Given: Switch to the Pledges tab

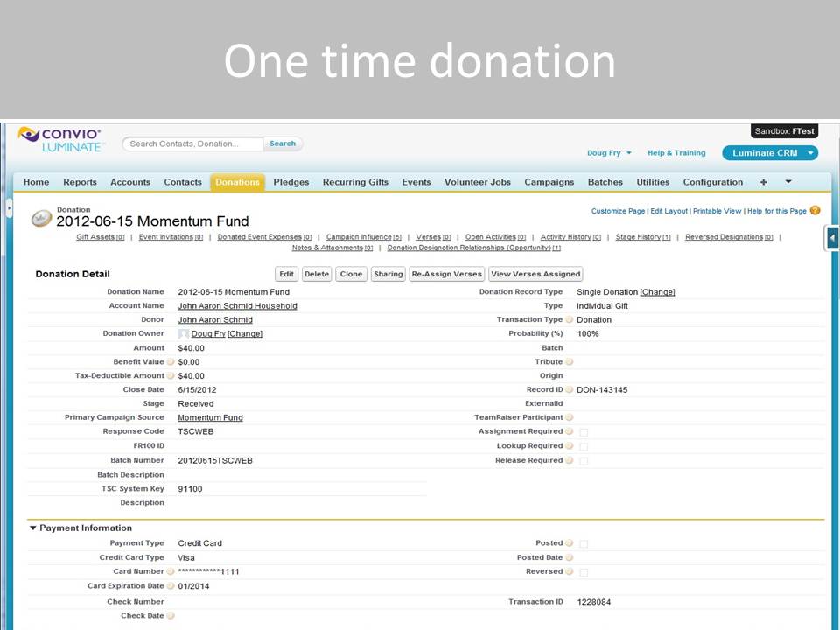Looking at the screenshot, I should click(290, 182).
